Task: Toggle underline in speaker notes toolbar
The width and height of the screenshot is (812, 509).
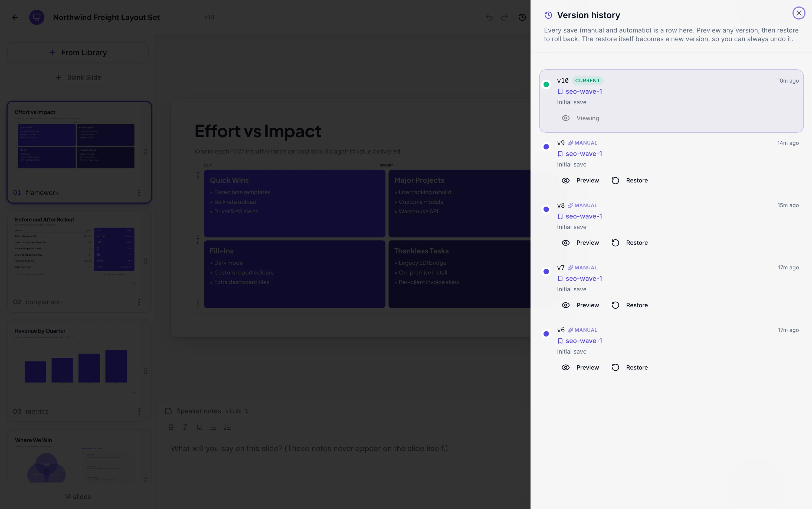Action: [x=199, y=427]
